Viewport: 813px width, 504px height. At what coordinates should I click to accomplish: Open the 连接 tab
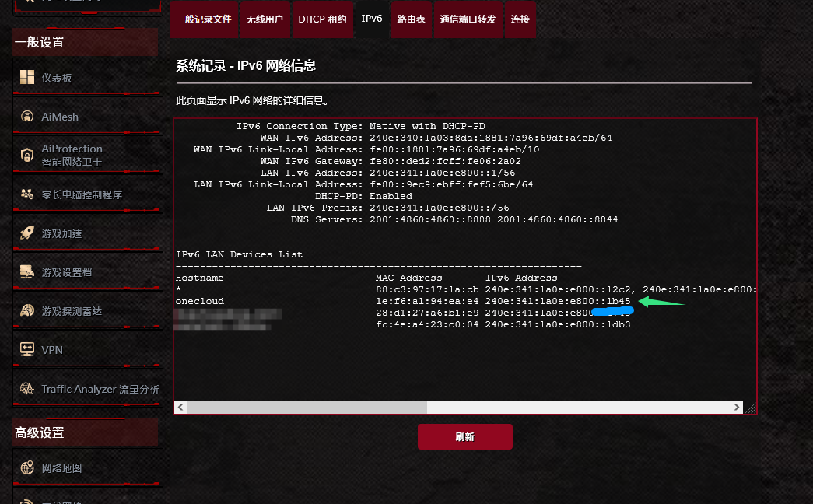(520, 19)
